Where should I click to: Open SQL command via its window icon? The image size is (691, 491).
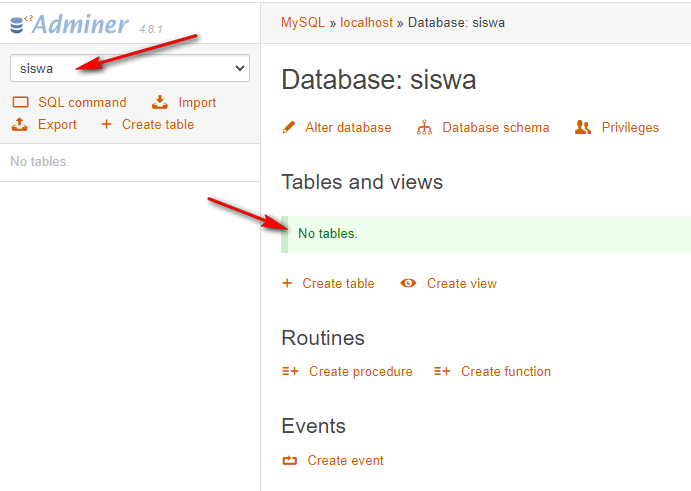pos(20,102)
